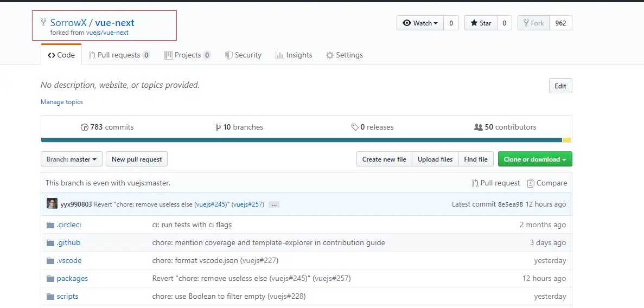Click the New pull request button

(137, 159)
